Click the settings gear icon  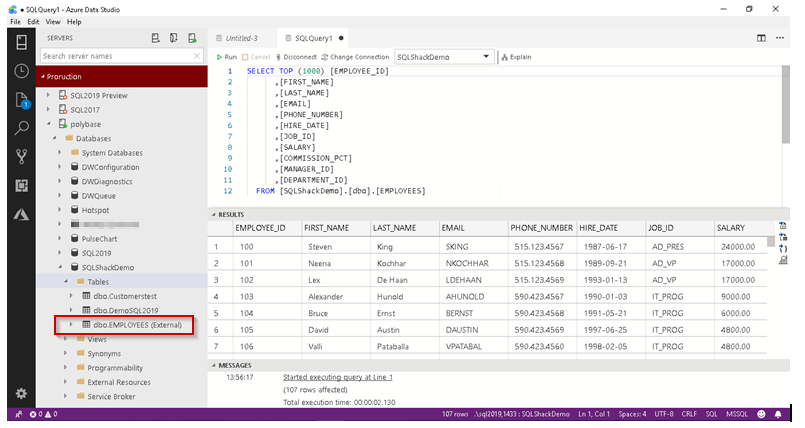[21, 393]
